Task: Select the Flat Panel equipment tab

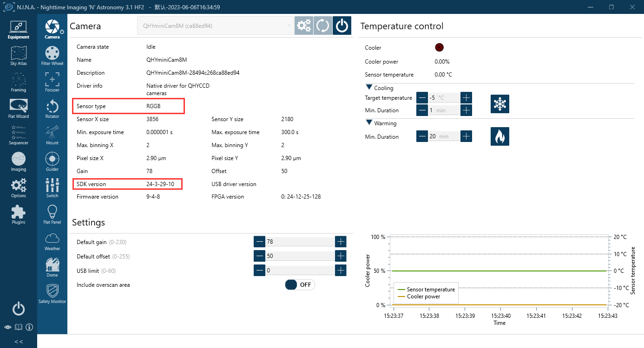Action: [x=52, y=215]
